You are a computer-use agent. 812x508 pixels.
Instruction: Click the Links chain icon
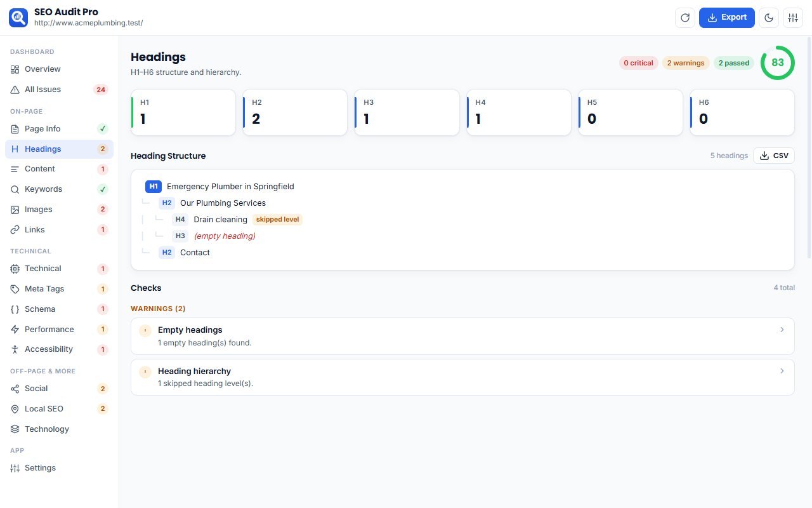(x=15, y=230)
